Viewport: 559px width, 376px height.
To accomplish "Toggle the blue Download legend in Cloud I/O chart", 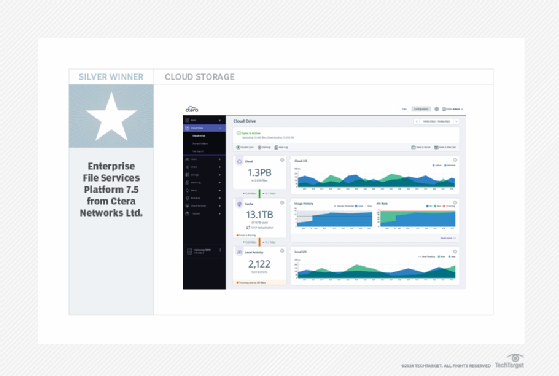I will (x=450, y=165).
